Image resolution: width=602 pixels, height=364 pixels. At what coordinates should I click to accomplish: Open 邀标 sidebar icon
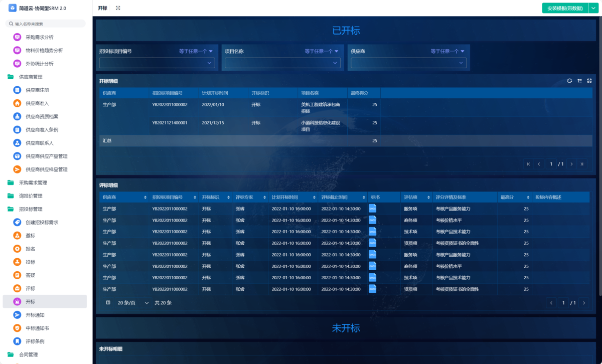coord(17,236)
